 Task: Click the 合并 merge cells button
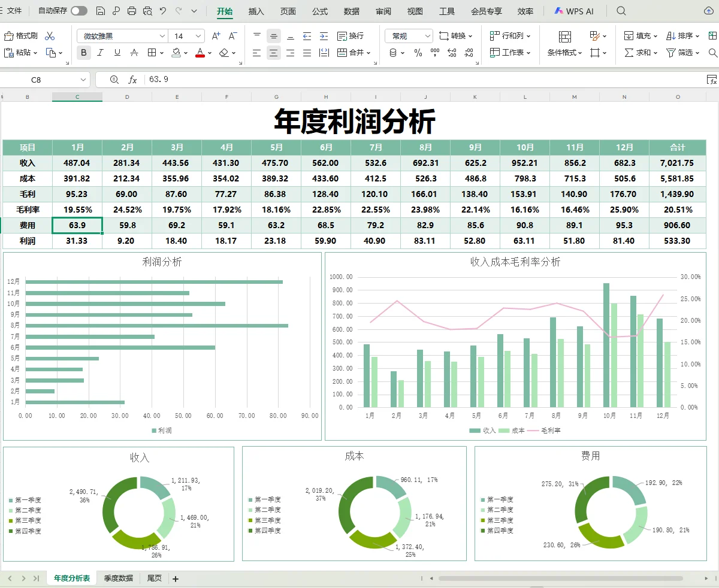click(354, 53)
